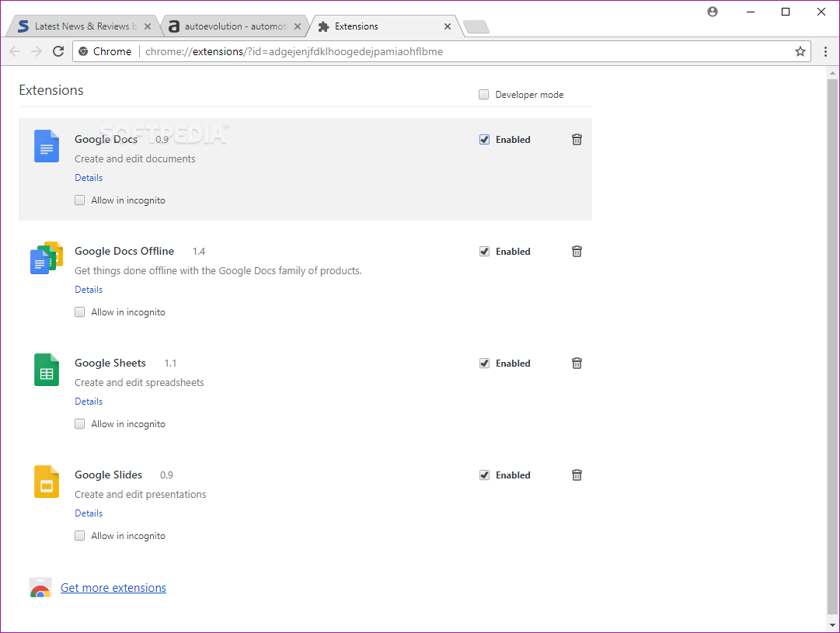Disable the Google Docs extension
This screenshot has width=840, height=633.
click(484, 140)
